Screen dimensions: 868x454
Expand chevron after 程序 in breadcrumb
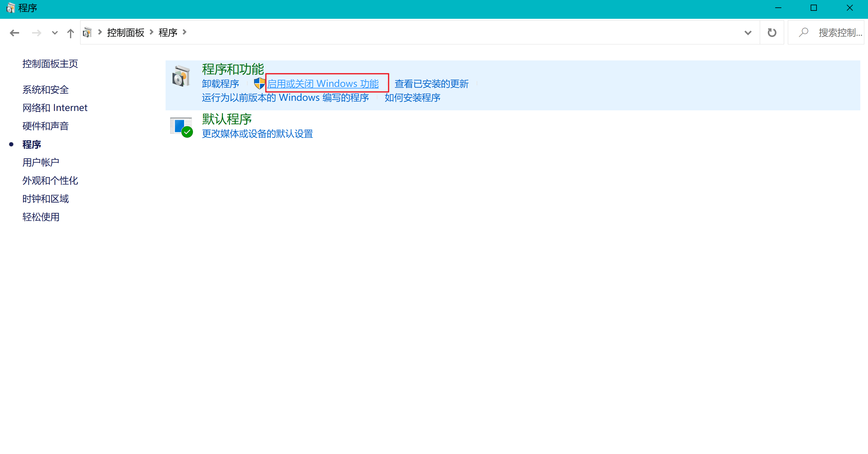point(185,32)
